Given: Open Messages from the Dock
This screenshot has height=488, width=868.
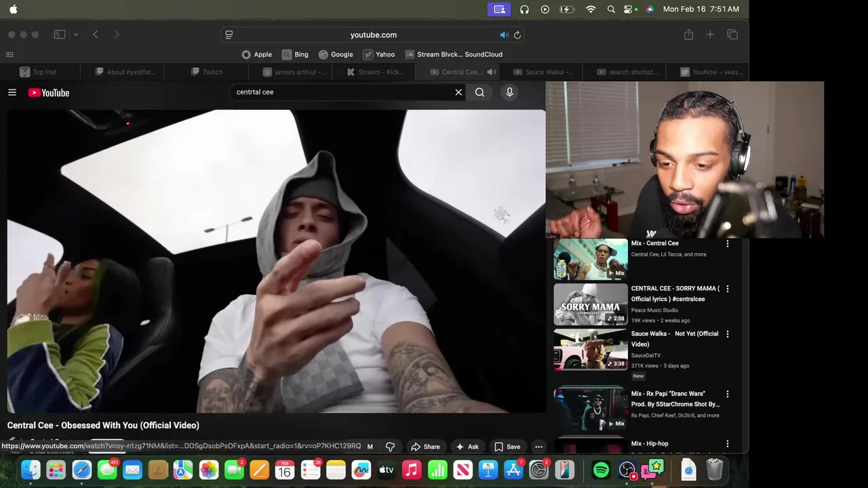Looking at the screenshot, I should point(107,470).
